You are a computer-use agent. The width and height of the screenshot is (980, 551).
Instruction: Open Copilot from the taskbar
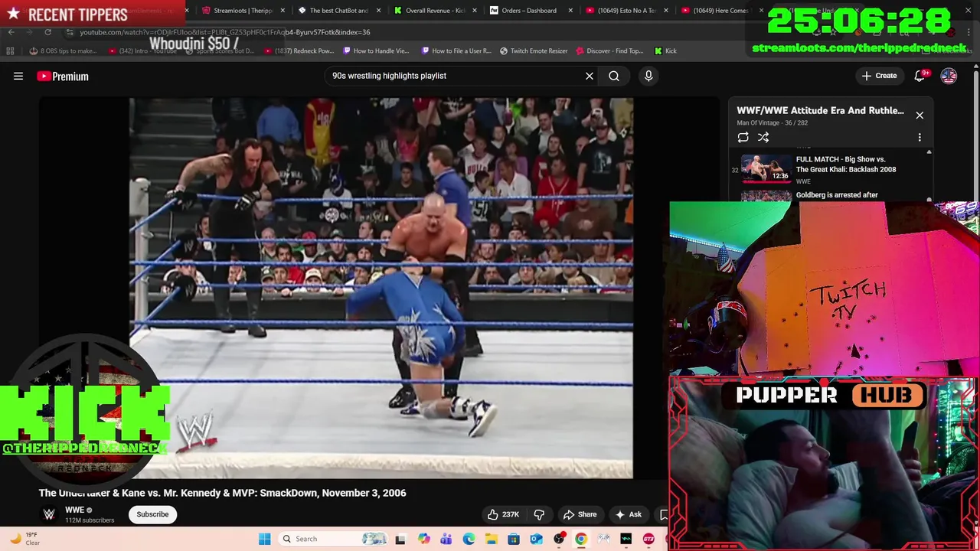(x=423, y=539)
